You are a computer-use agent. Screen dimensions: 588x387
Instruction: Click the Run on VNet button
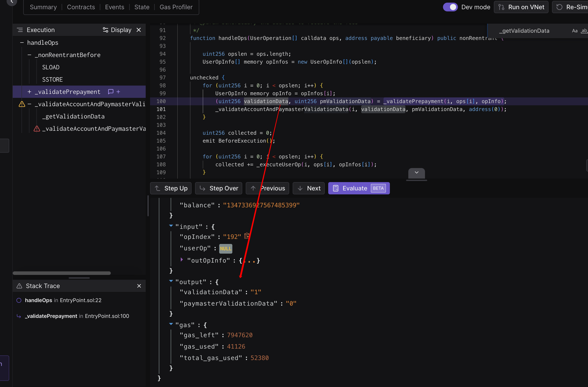click(x=521, y=7)
